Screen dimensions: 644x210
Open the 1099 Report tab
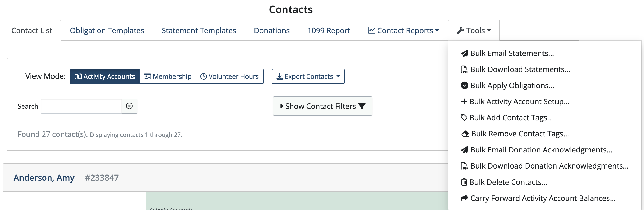point(328,31)
